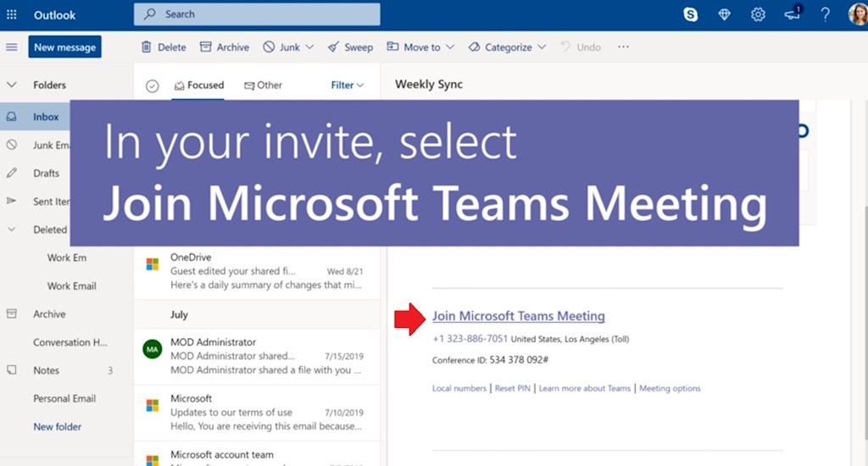Screen dimensions: 868x466
Task: Toggle the hamburger navigation pane
Action: (12, 47)
